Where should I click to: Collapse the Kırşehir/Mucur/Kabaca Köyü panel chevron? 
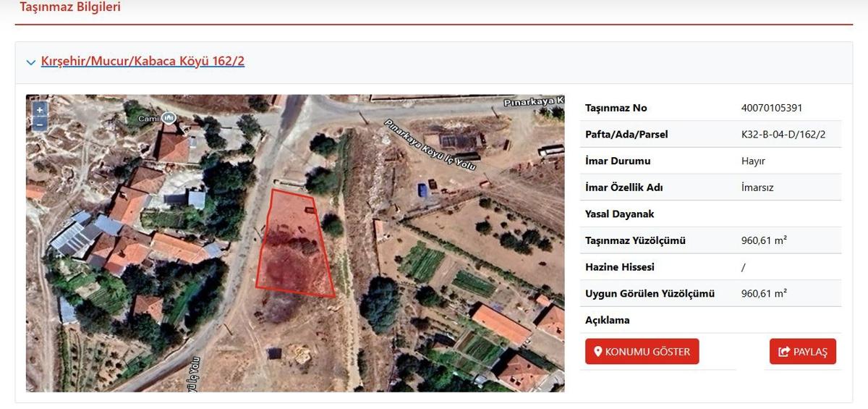pos(31,62)
